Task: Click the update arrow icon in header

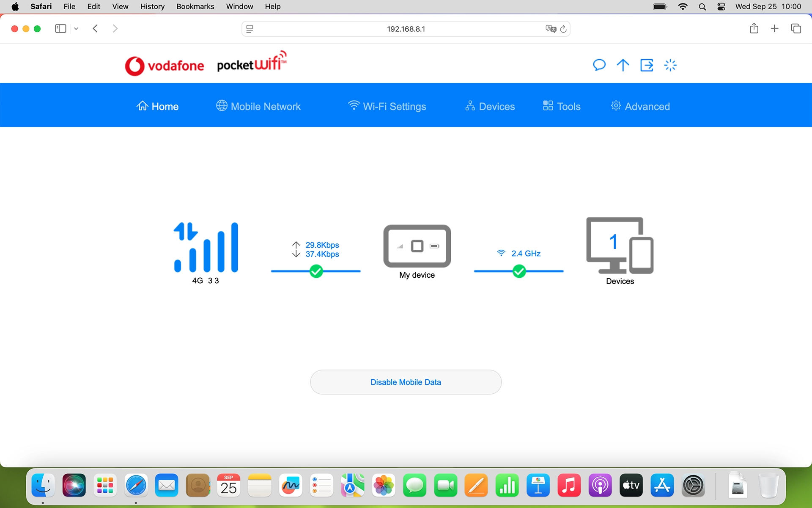Action: point(623,65)
